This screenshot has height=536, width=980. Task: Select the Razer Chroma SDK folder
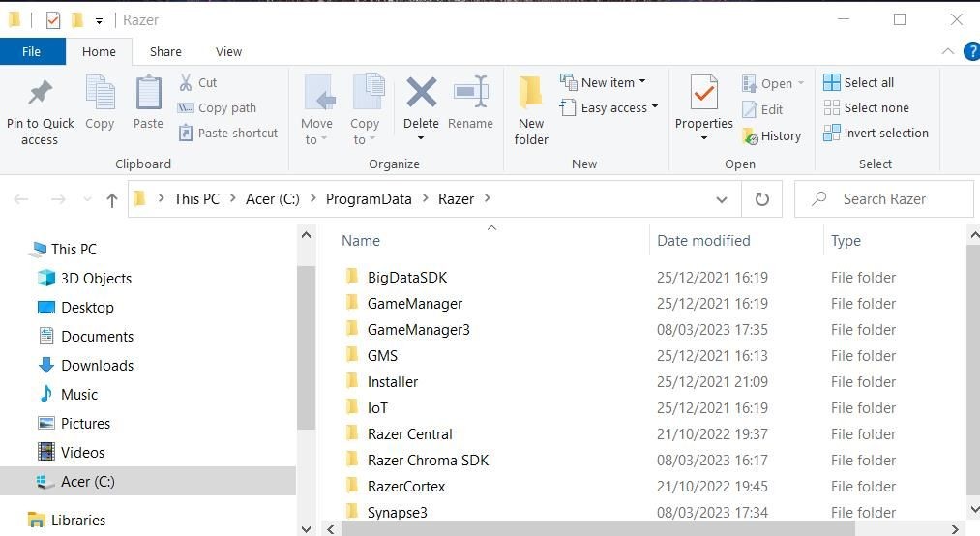(x=428, y=461)
